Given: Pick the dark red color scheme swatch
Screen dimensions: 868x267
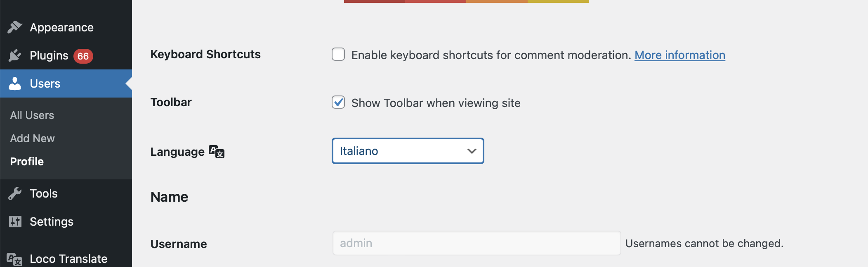Looking at the screenshot, I should [375, 1].
